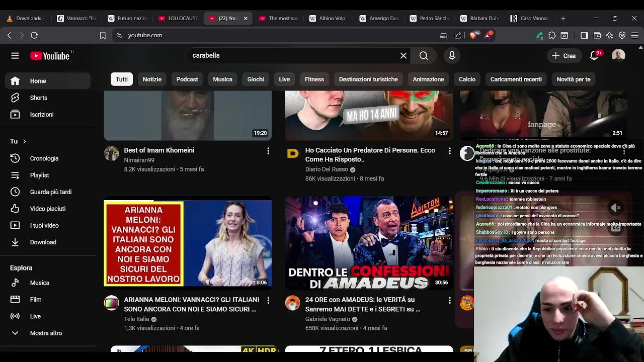Open the Brave main menu button
The width and height of the screenshot is (644, 362).
(x=634, y=35)
